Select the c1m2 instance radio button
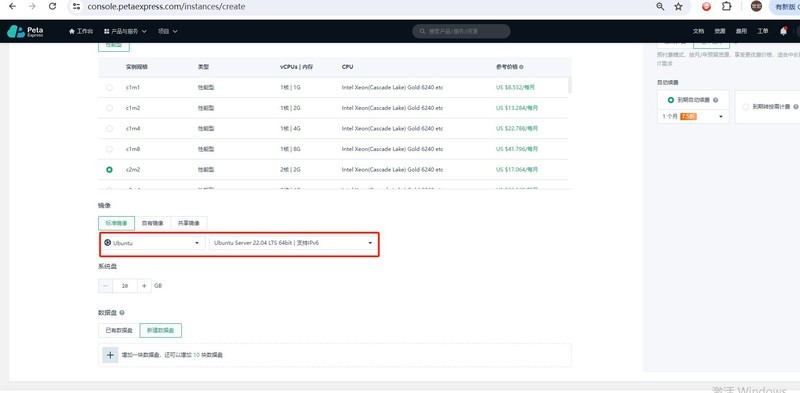The image size is (800, 393). pos(109,108)
